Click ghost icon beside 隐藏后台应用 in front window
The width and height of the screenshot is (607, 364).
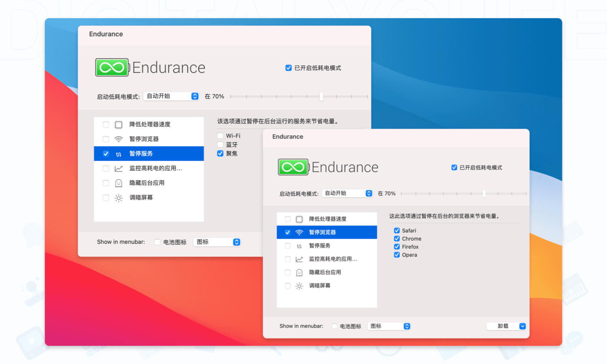click(x=299, y=273)
